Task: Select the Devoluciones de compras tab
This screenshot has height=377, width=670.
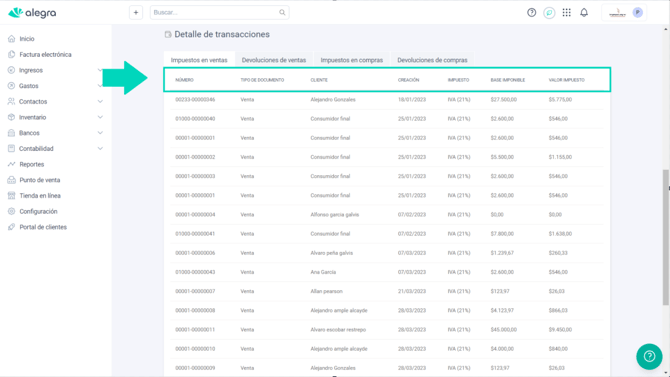Action: 432,60
